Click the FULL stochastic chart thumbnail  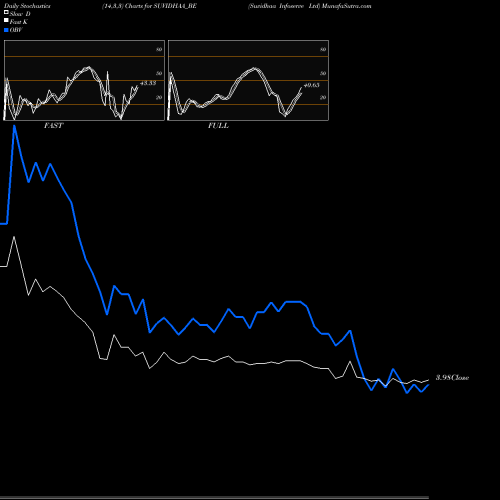[x=248, y=80]
